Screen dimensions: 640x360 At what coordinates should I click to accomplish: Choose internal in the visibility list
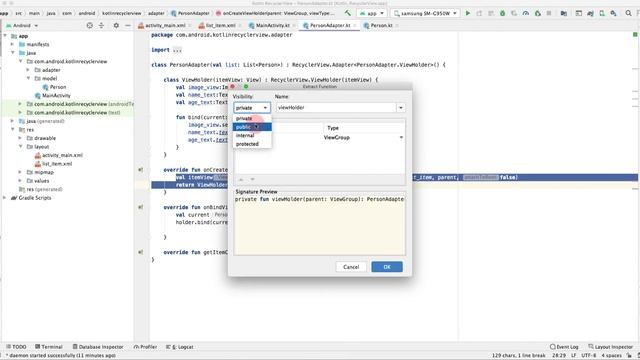coord(252,136)
